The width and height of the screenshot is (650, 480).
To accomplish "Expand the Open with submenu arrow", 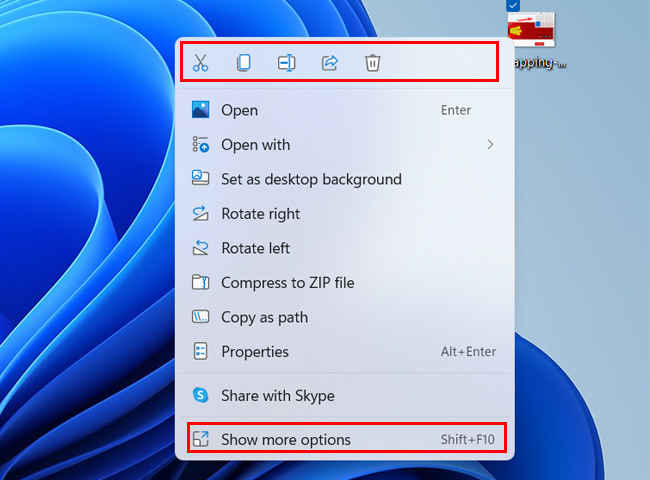I will click(490, 145).
